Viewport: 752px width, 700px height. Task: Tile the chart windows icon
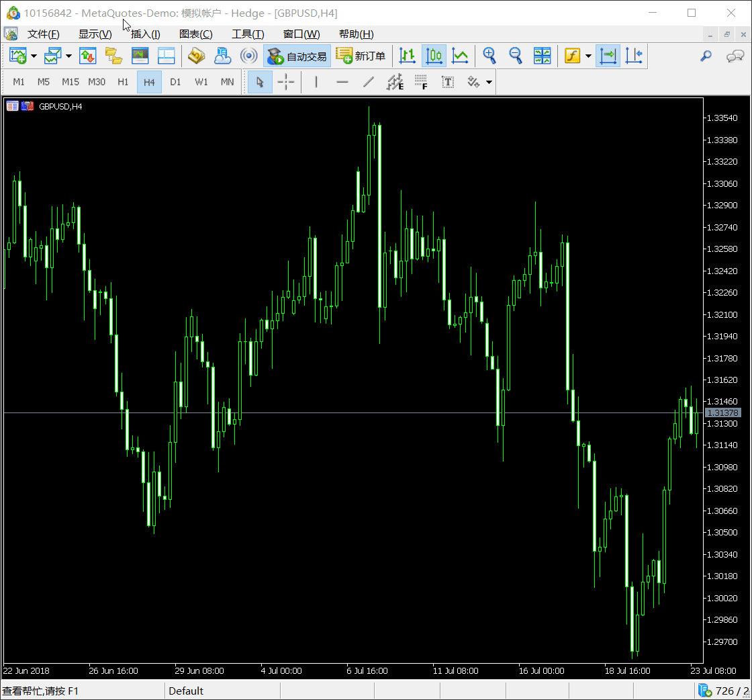542,56
